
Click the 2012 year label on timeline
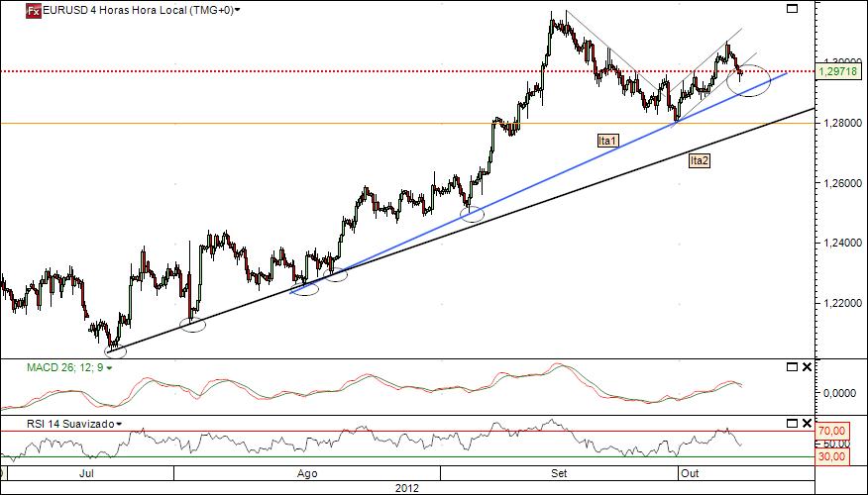[407, 488]
